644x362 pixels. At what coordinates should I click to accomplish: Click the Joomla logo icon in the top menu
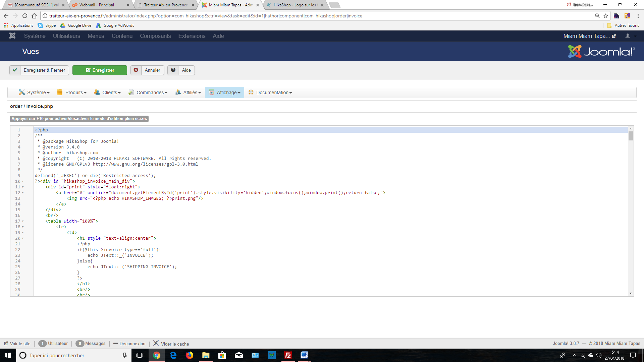12,36
